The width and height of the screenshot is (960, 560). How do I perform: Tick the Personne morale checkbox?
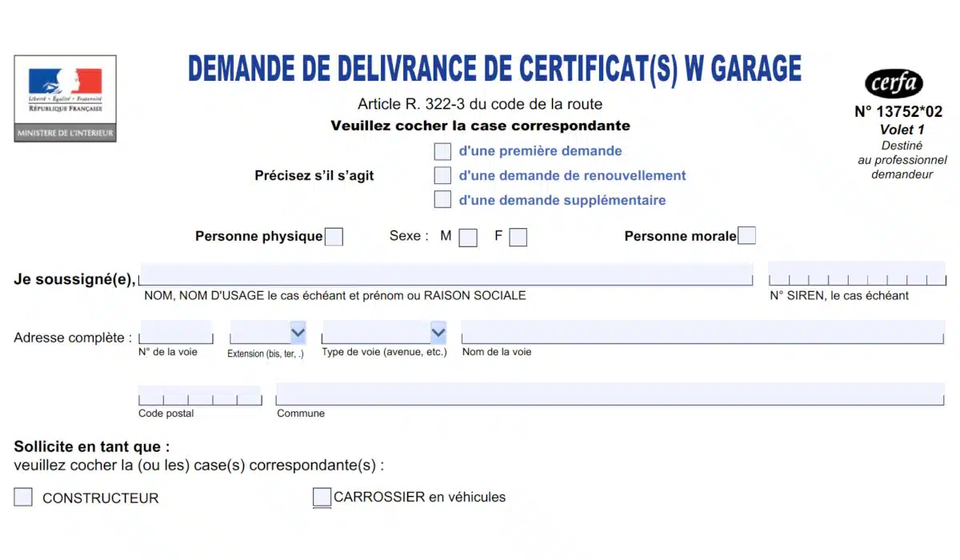(x=746, y=236)
